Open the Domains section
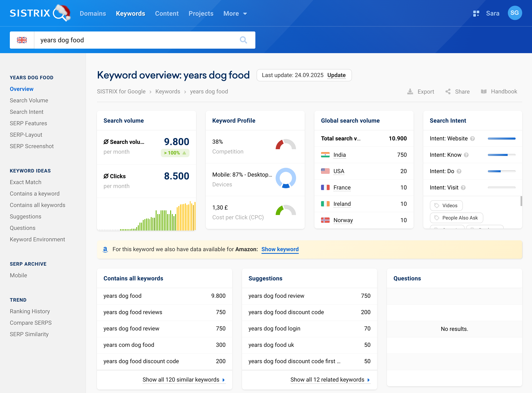The height and width of the screenshot is (393, 532). 93,13
